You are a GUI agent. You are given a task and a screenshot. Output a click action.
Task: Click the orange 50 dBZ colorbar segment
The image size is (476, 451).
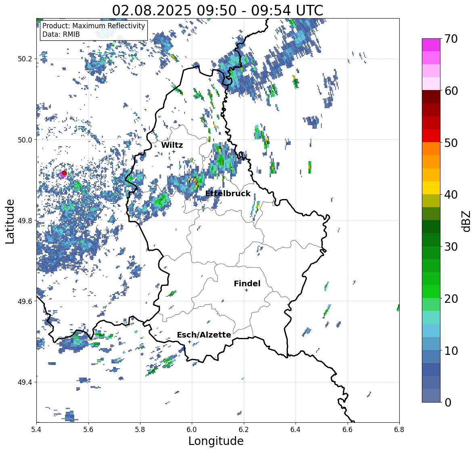click(x=431, y=149)
